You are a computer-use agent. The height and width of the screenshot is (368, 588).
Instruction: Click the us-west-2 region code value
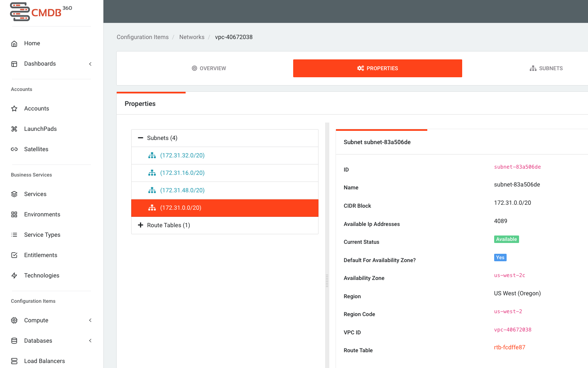(x=508, y=312)
